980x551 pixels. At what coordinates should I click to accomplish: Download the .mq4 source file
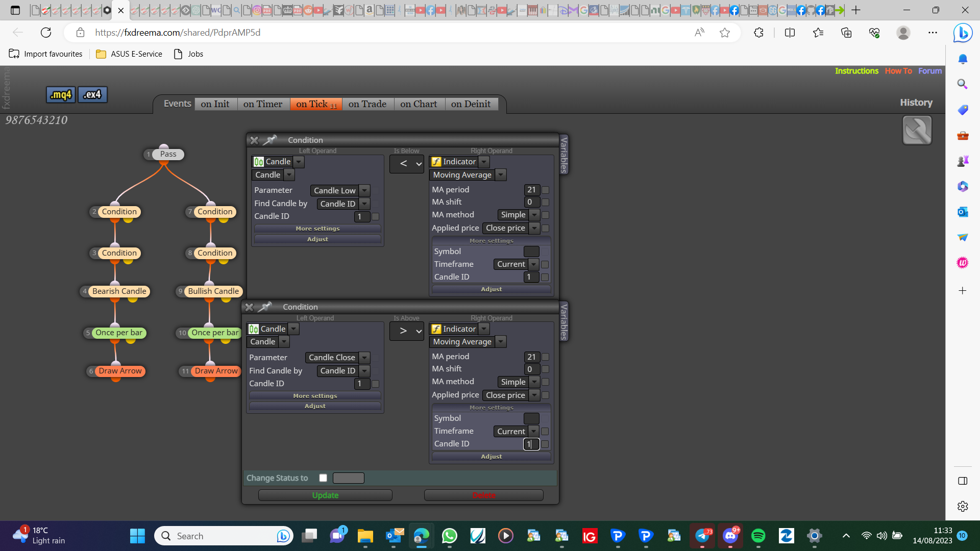pos(61,94)
